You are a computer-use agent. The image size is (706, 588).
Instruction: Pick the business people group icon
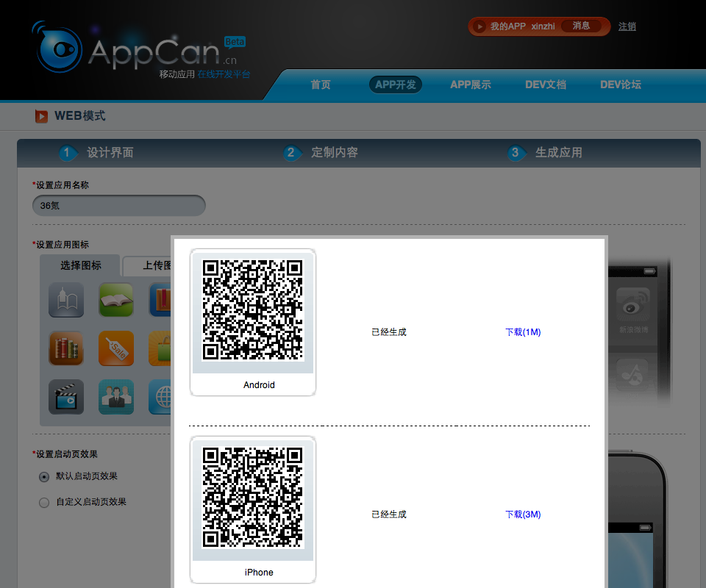(116, 397)
